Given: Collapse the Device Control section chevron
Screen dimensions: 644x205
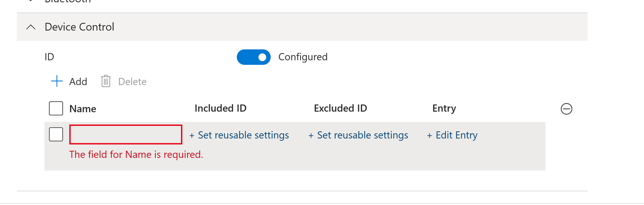Looking at the screenshot, I should click(31, 27).
